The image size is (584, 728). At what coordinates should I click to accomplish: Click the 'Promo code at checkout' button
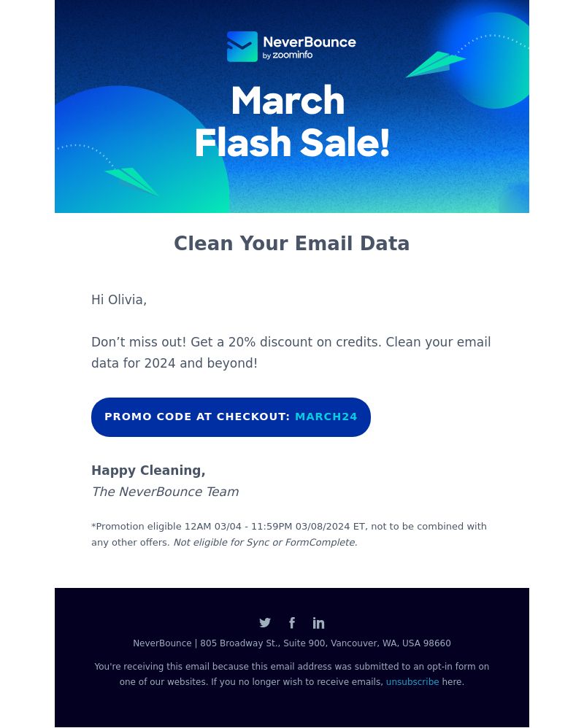(231, 417)
